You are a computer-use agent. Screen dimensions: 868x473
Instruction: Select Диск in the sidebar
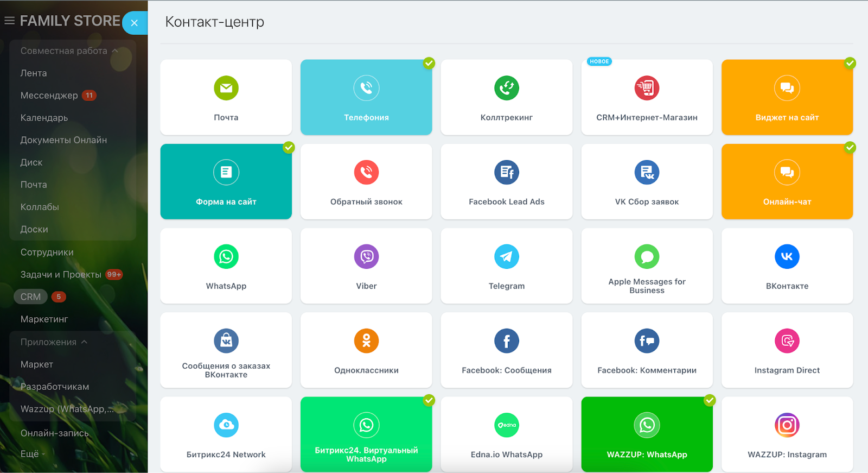pyautogui.click(x=31, y=162)
